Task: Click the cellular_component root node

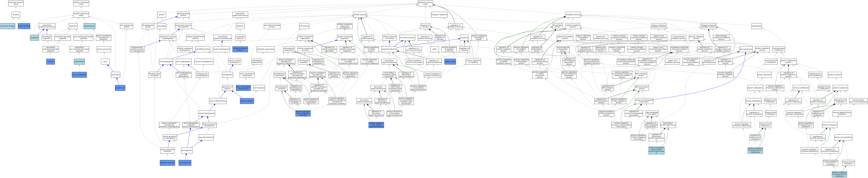Action: [x=81, y=3]
